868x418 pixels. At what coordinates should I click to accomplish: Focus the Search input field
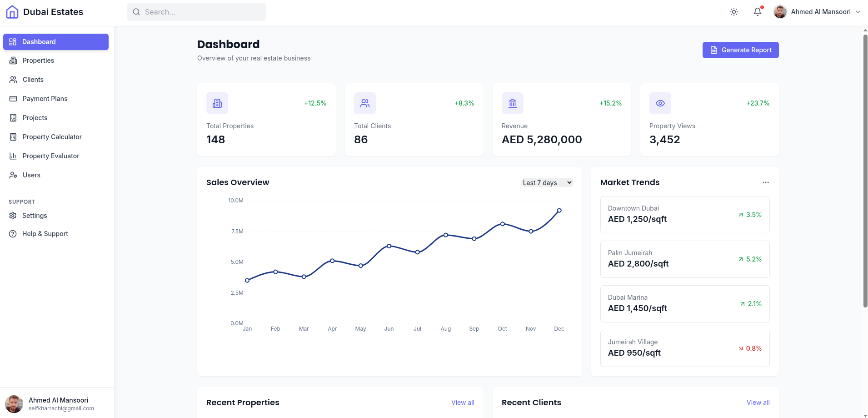pos(196,12)
